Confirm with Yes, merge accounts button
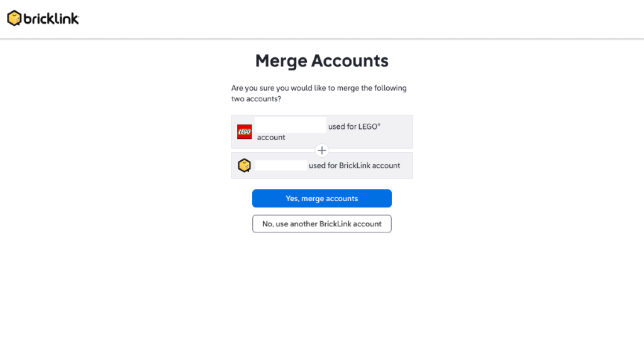This screenshot has width=644, height=362. (x=321, y=198)
